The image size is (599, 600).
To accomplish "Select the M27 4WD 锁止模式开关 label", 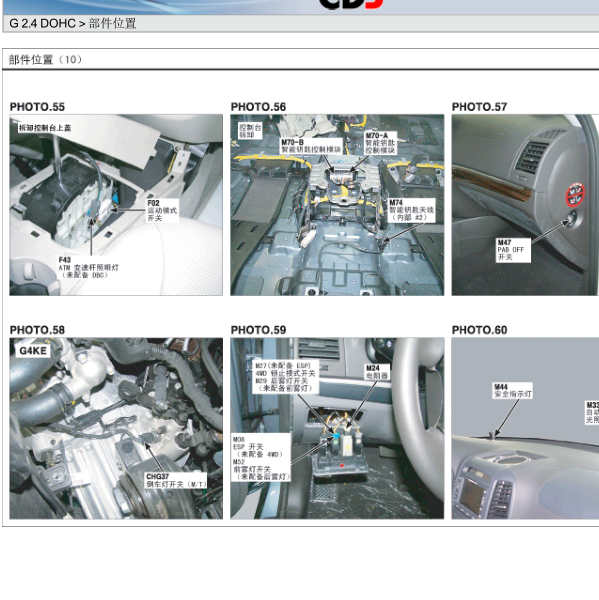I will (x=285, y=377).
